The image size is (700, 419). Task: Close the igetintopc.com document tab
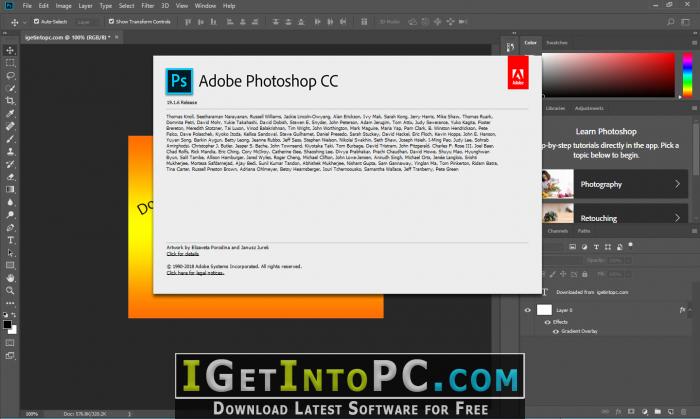117,37
